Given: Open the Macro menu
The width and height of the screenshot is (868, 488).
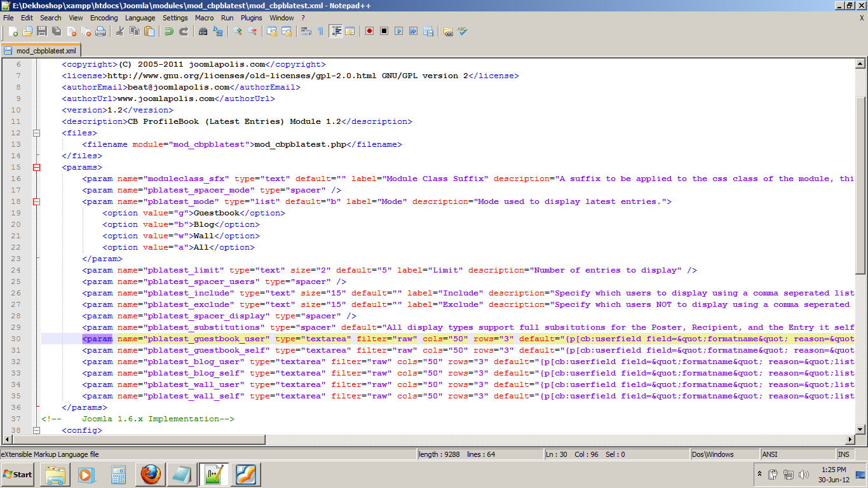Looking at the screenshot, I should coord(204,18).
